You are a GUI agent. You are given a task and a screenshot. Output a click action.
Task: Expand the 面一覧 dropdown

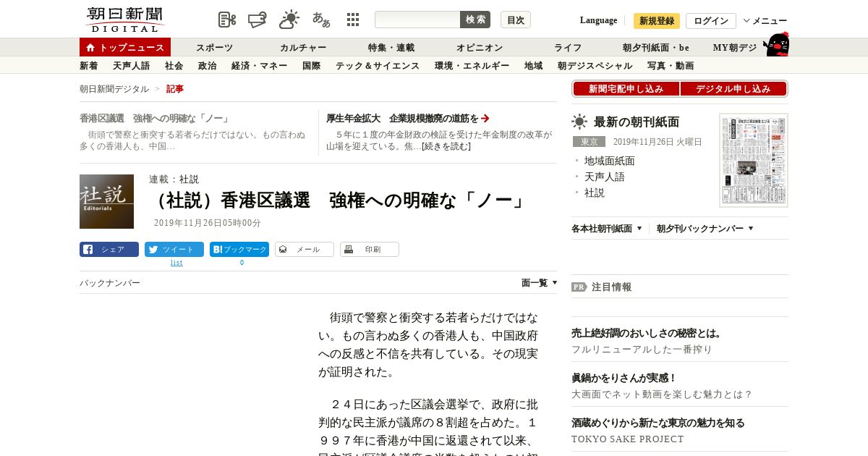click(540, 283)
